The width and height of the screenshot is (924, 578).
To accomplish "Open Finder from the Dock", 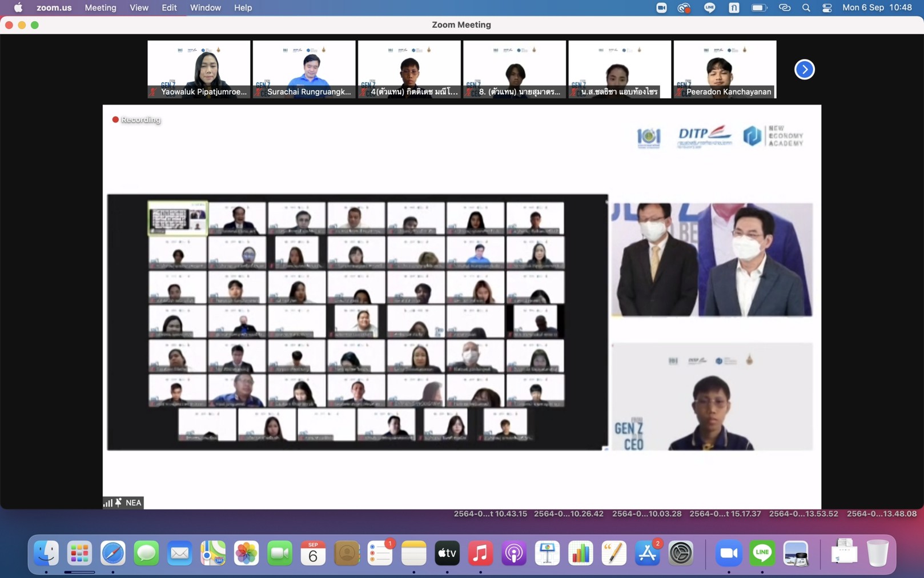I will pos(46,553).
